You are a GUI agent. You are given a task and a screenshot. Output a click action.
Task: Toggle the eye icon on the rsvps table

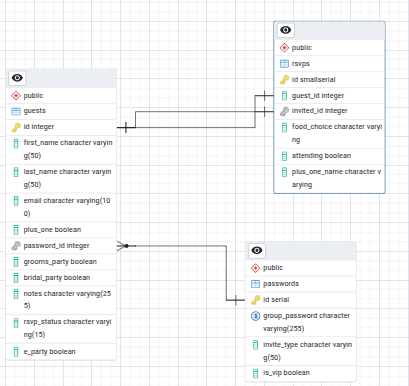[285, 30]
